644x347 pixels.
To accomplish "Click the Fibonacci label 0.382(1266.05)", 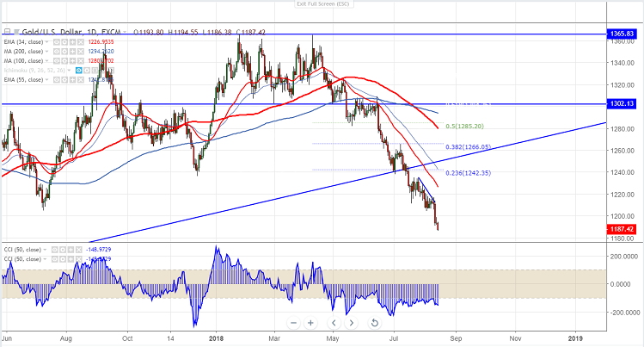I will coord(469,146).
